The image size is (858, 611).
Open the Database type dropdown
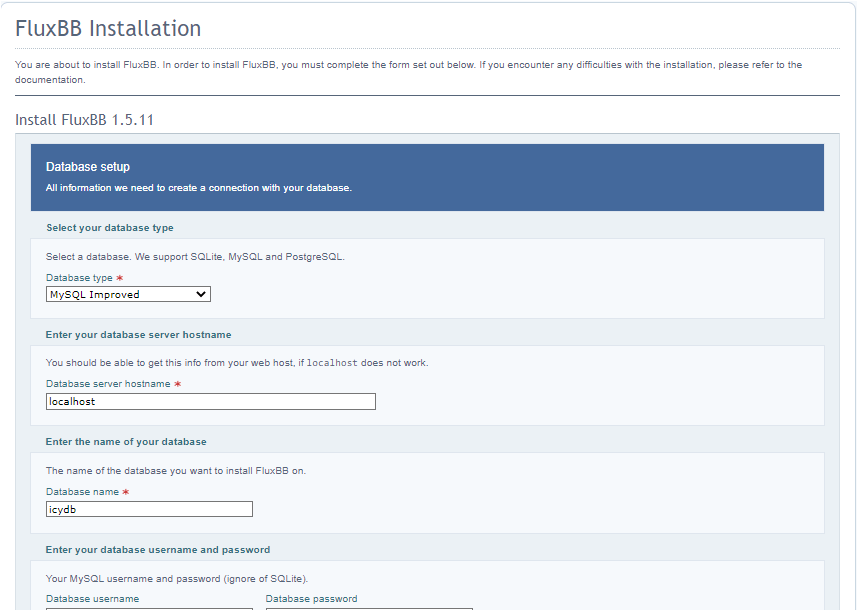[128, 294]
